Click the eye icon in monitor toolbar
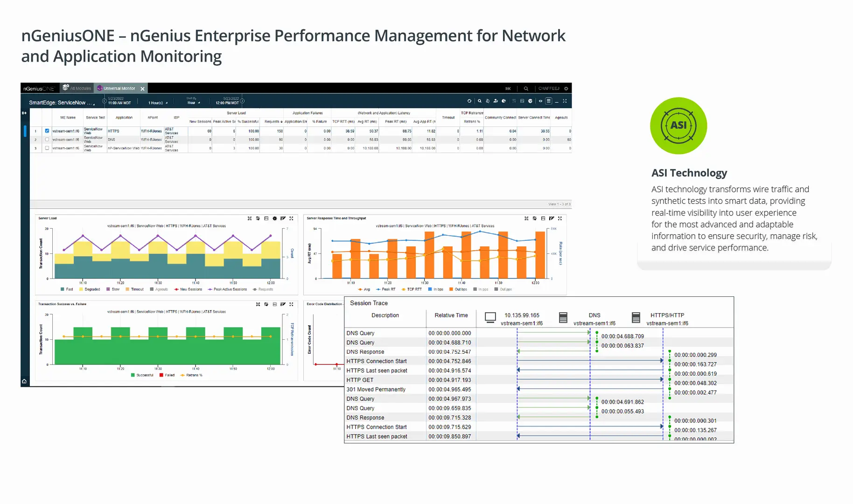 tap(540, 101)
